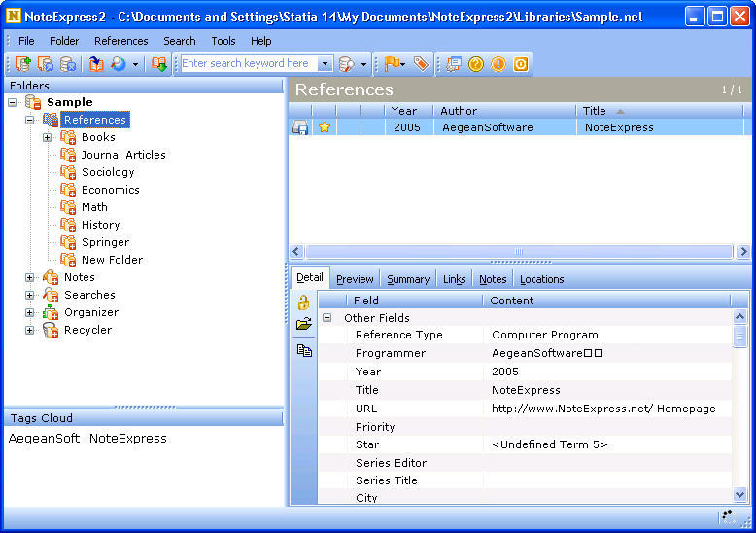
Task: Click the search keyword input field
Action: [x=248, y=64]
